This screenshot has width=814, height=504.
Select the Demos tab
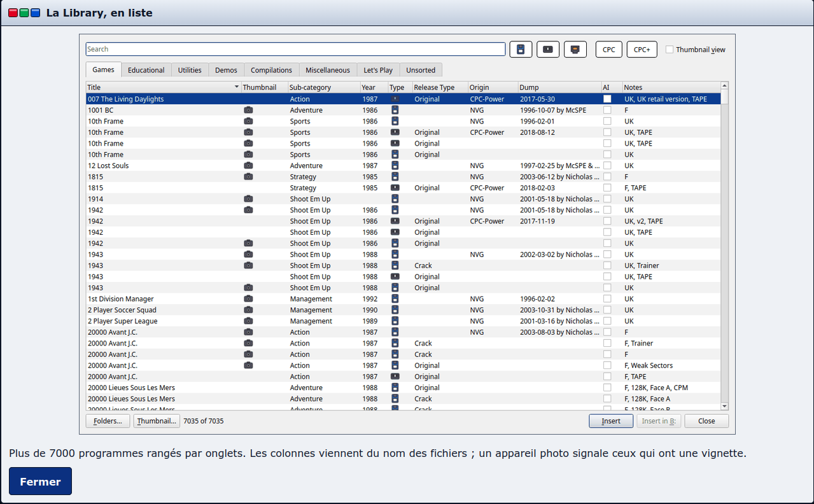(226, 70)
